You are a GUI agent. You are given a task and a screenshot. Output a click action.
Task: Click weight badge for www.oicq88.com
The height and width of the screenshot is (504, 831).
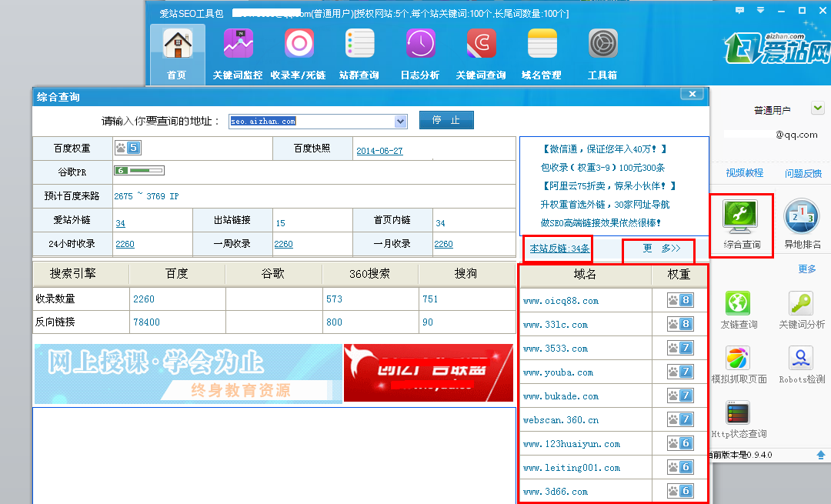[680, 301]
